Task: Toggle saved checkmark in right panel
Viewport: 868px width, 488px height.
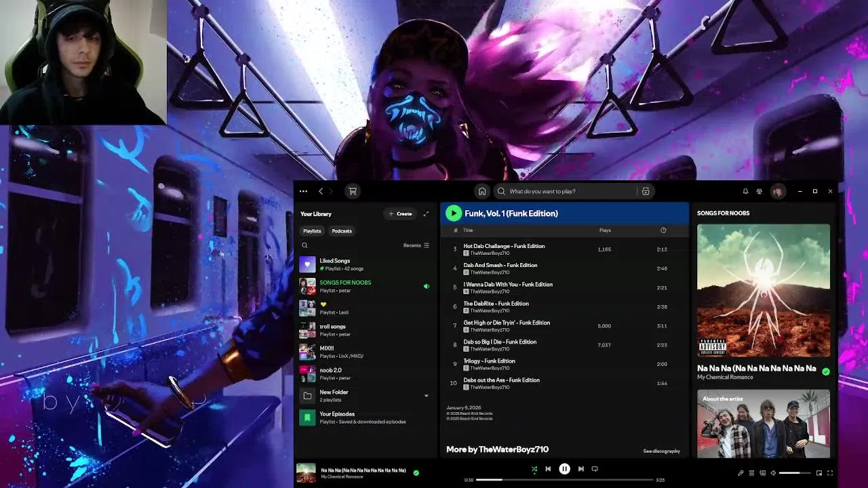Action: click(825, 371)
